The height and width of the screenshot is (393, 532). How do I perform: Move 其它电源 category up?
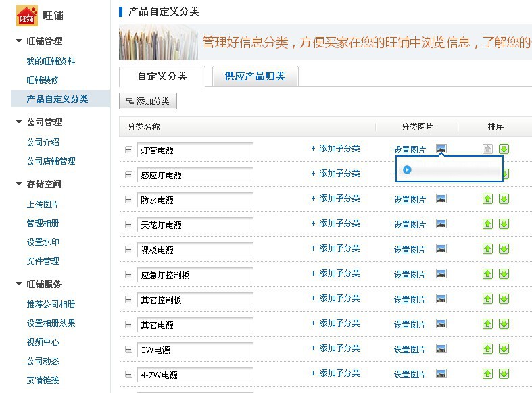pos(487,324)
